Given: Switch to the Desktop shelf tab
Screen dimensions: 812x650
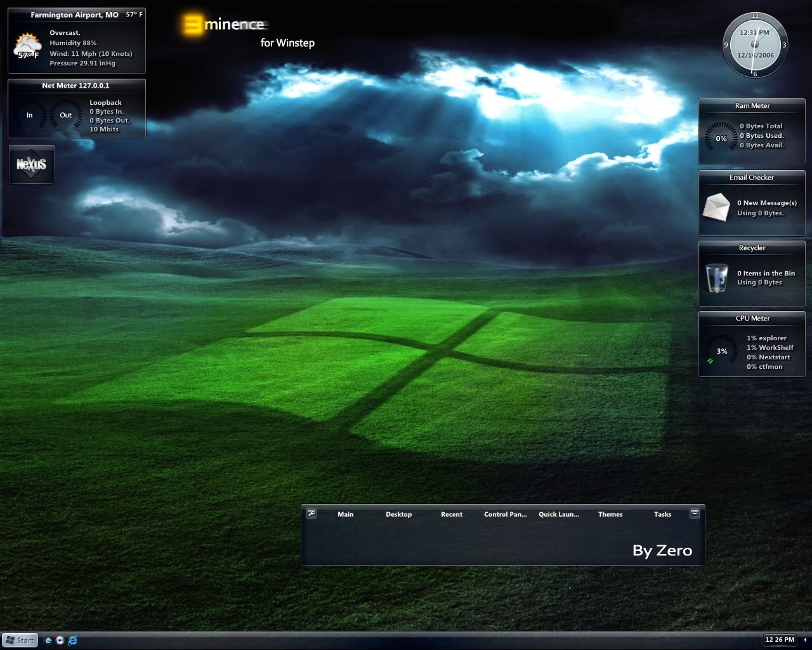Looking at the screenshot, I should point(398,514).
